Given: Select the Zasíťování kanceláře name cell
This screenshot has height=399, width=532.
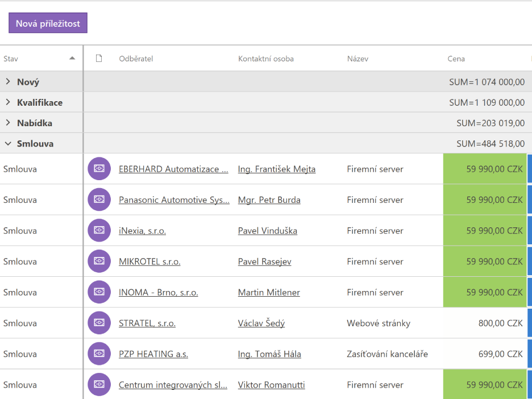Looking at the screenshot, I should [x=388, y=354].
